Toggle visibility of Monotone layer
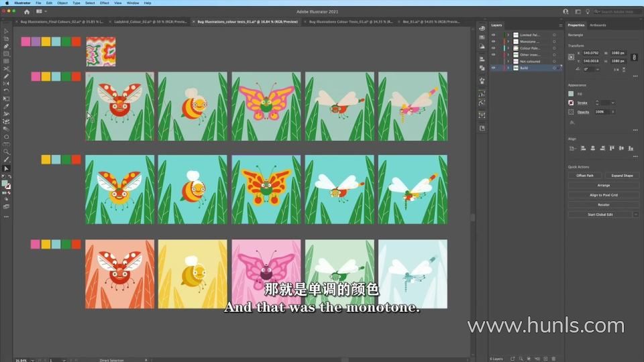 pyautogui.click(x=493, y=42)
